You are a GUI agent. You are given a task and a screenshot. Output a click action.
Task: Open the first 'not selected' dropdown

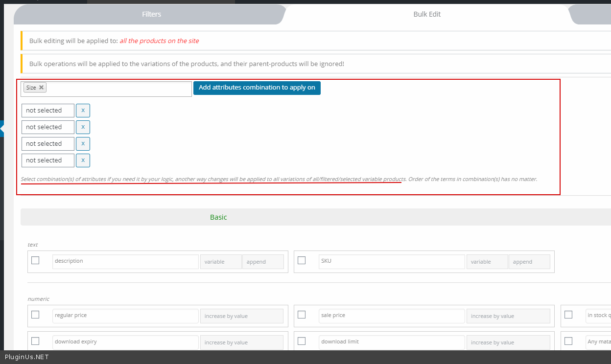48,111
